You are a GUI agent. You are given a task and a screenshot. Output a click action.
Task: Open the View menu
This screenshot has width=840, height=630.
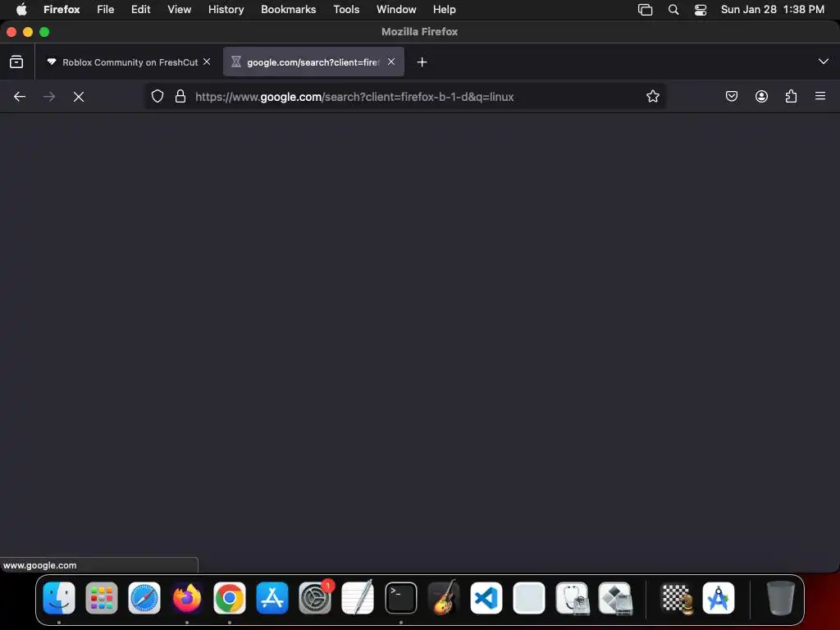coord(180,10)
